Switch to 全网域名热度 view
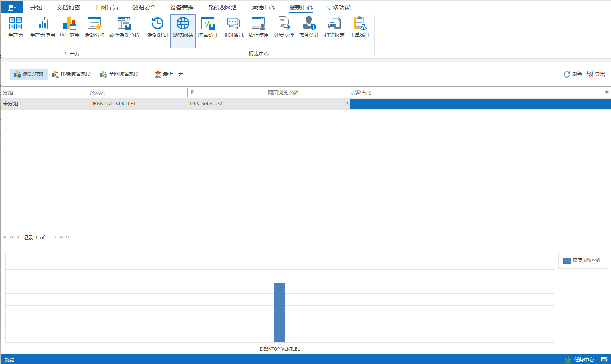Image resolution: width=611 pixels, height=364 pixels. tap(120, 74)
